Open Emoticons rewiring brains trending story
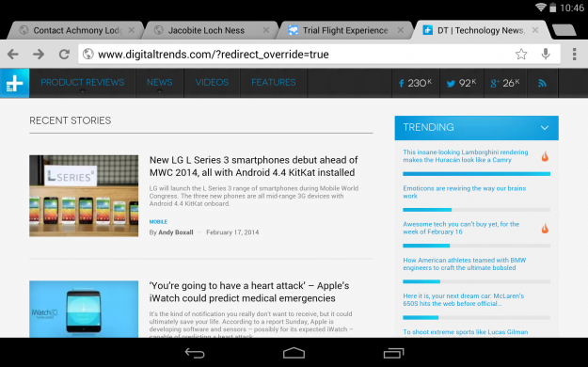 [x=464, y=192]
